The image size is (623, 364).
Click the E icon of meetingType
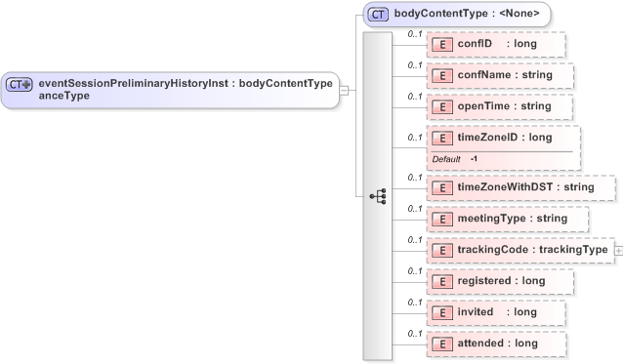(x=441, y=220)
